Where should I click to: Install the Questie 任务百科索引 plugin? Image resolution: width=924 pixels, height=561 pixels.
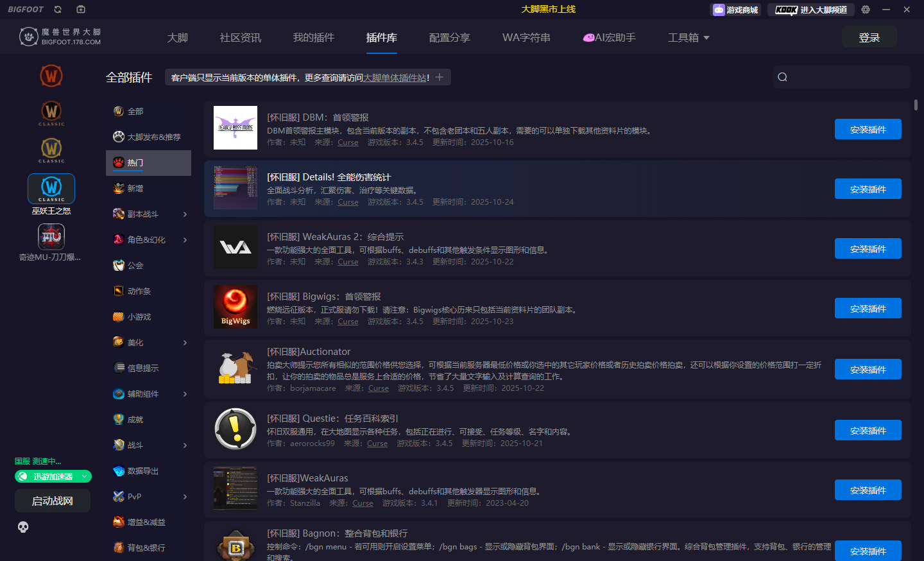[868, 430]
